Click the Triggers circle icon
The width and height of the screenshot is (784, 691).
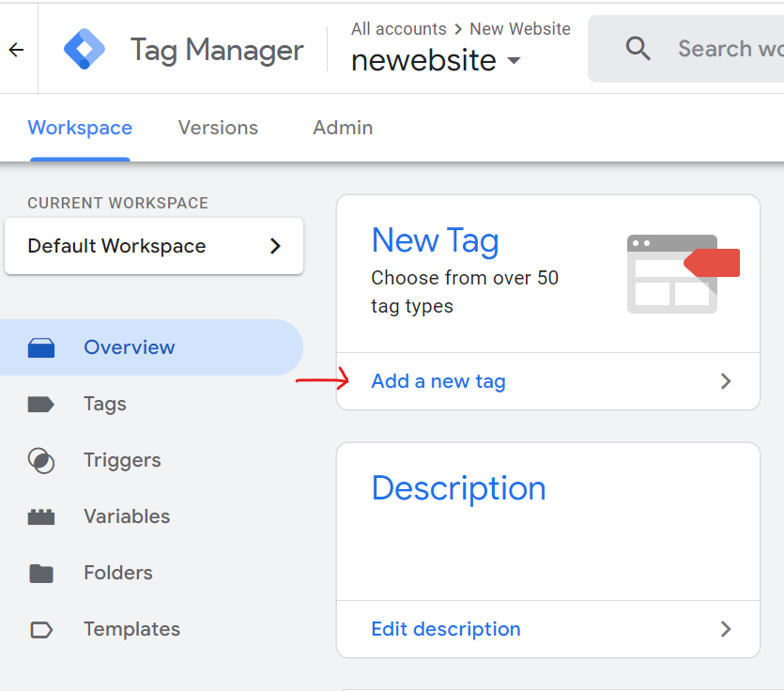pos(41,461)
